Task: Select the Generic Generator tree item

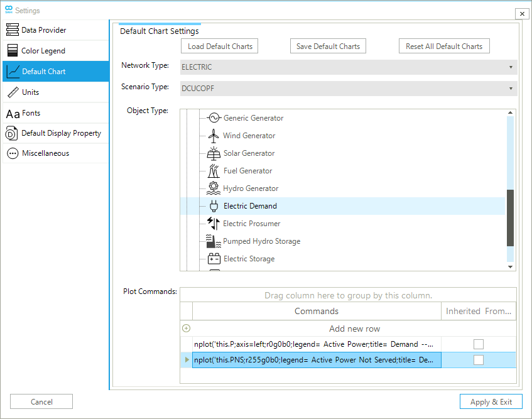Action: pyautogui.click(x=253, y=118)
